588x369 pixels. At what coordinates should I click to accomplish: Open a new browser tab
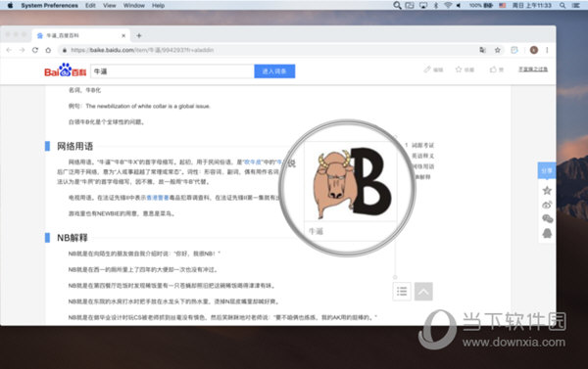[139, 35]
